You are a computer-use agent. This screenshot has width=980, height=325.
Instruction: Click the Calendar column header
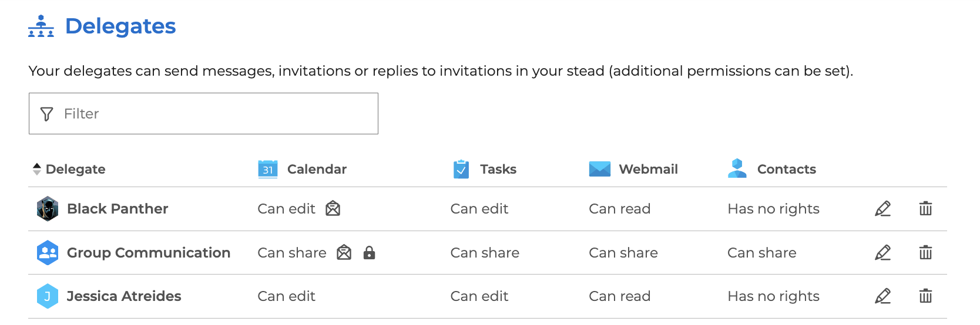tap(316, 169)
